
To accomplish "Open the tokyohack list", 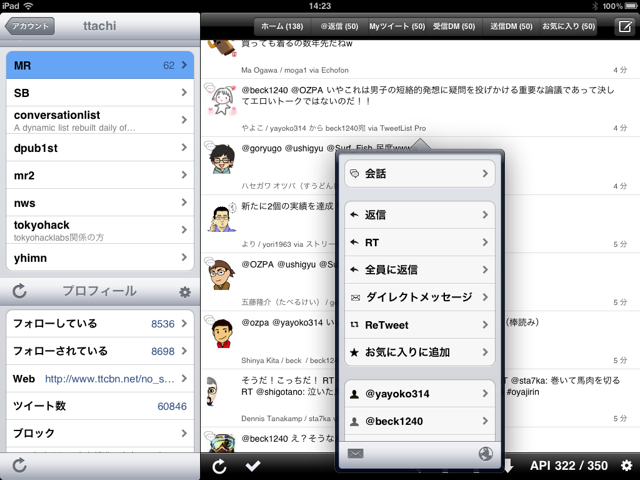I will 100,230.
